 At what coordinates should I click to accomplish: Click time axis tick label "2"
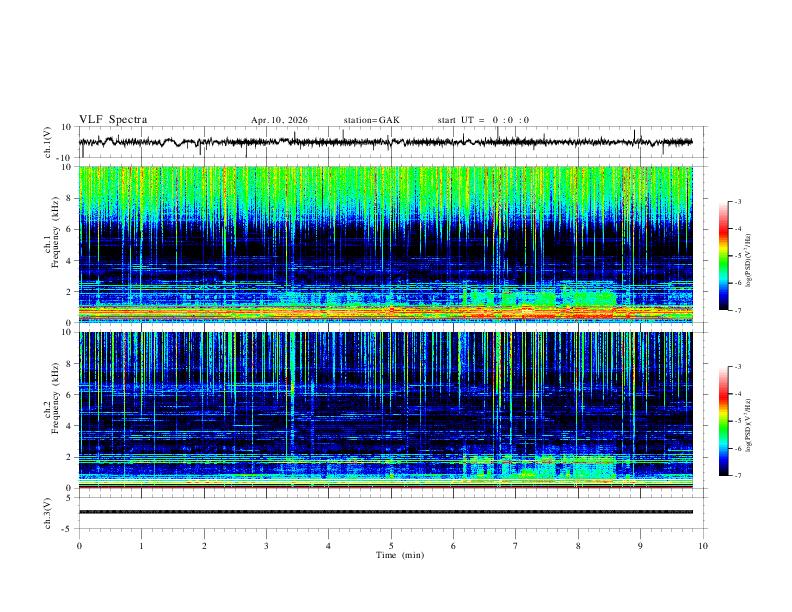click(204, 546)
